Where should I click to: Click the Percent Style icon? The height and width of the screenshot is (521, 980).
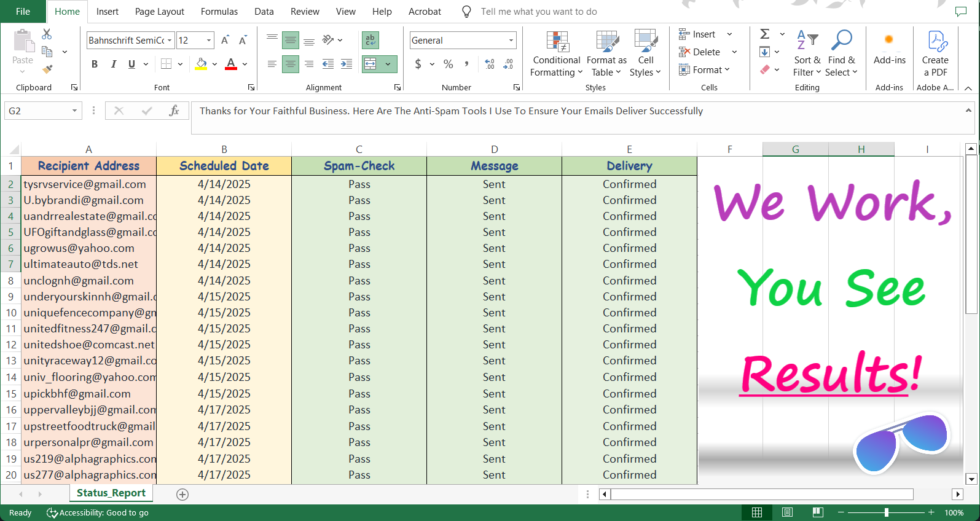(449, 64)
